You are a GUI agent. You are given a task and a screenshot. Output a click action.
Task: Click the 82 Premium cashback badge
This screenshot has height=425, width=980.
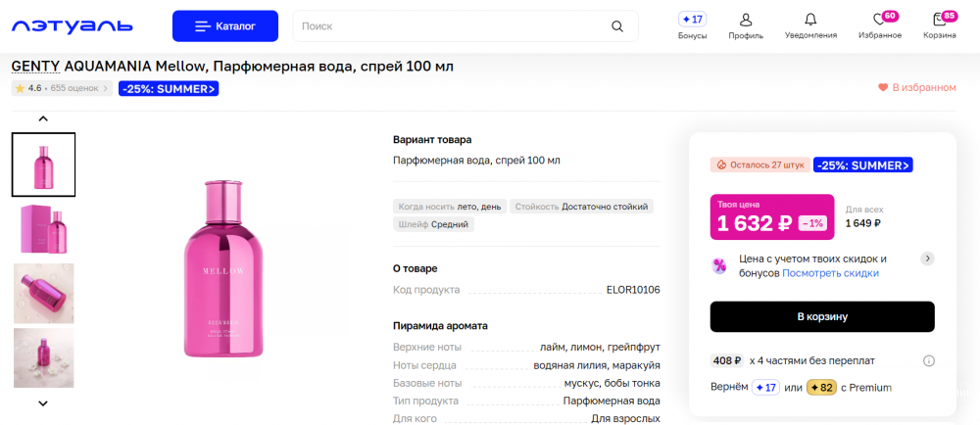coord(821,388)
